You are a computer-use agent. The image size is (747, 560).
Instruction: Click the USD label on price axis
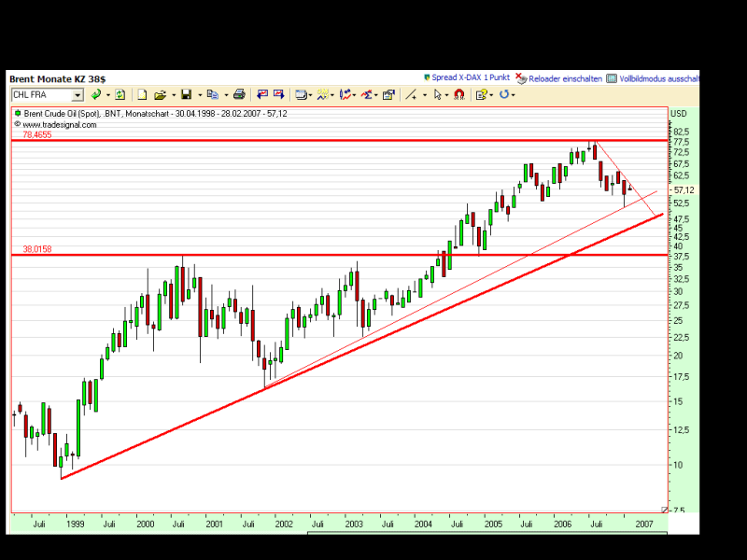pyautogui.click(x=679, y=114)
